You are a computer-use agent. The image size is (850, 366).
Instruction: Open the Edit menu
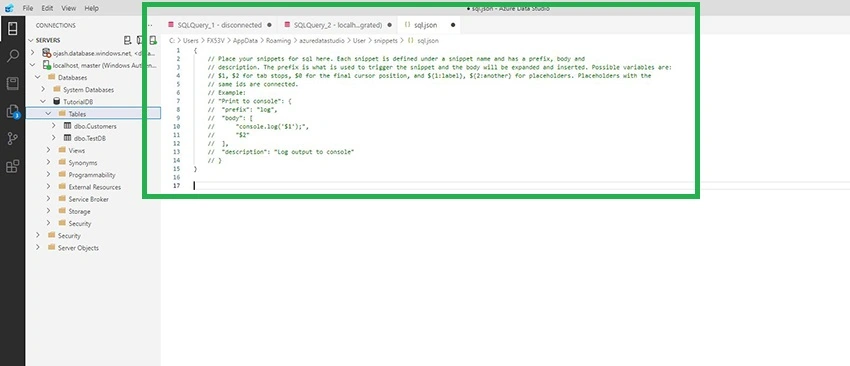point(47,8)
